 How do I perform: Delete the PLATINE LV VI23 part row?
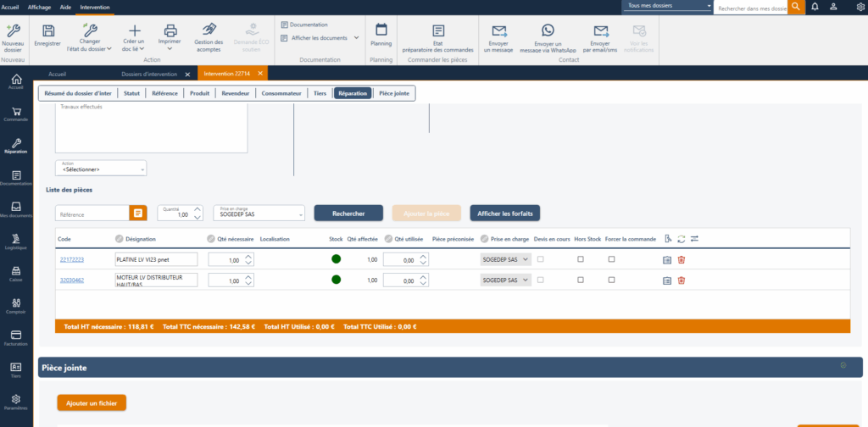681,259
